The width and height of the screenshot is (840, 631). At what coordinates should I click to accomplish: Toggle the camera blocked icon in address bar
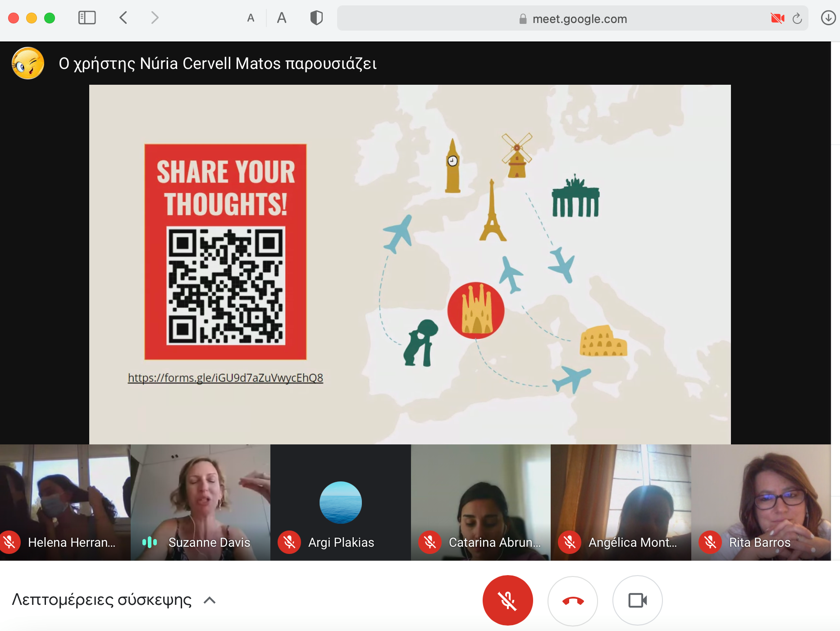[777, 18]
